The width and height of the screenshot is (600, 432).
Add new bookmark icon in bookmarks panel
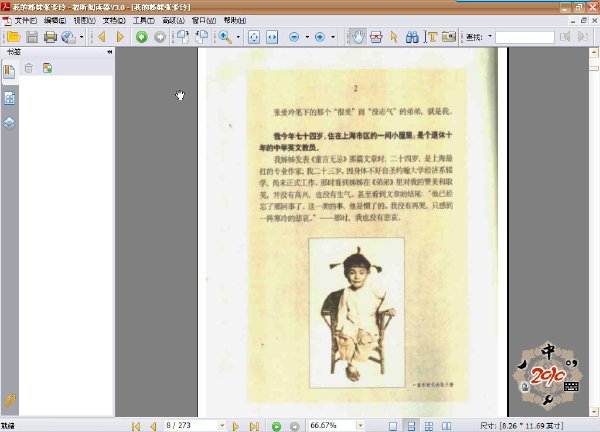[47, 68]
